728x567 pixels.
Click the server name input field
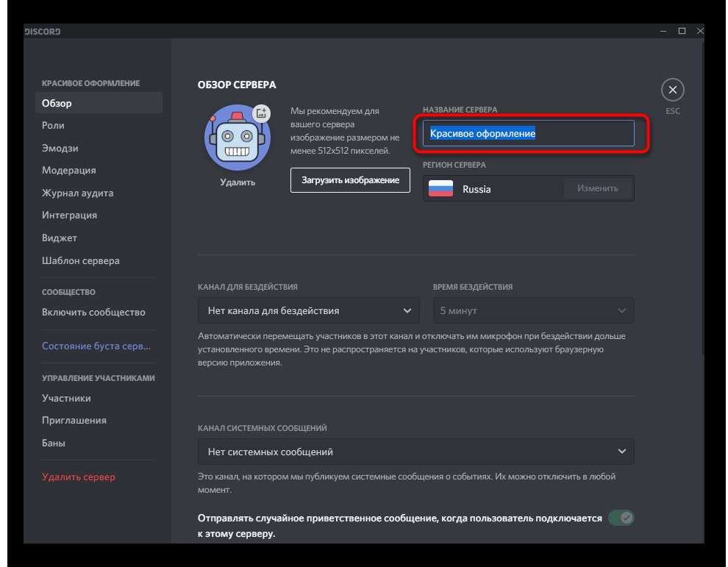[x=527, y=134]
